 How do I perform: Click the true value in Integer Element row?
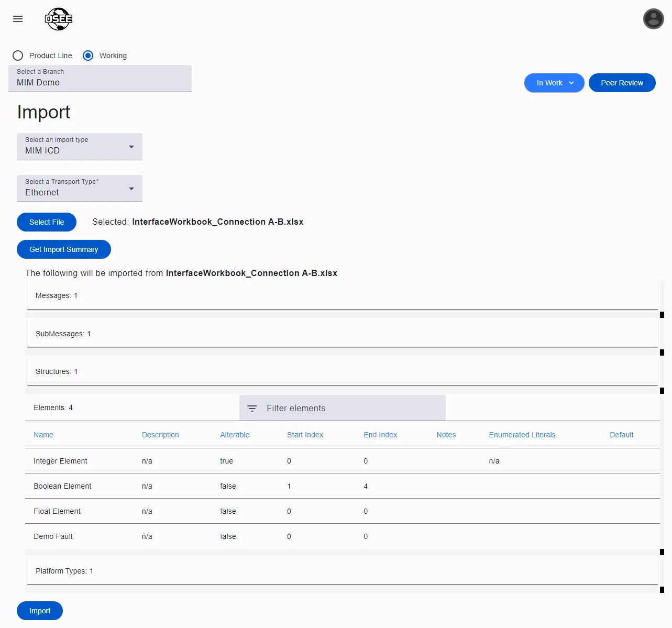point(226,461)
